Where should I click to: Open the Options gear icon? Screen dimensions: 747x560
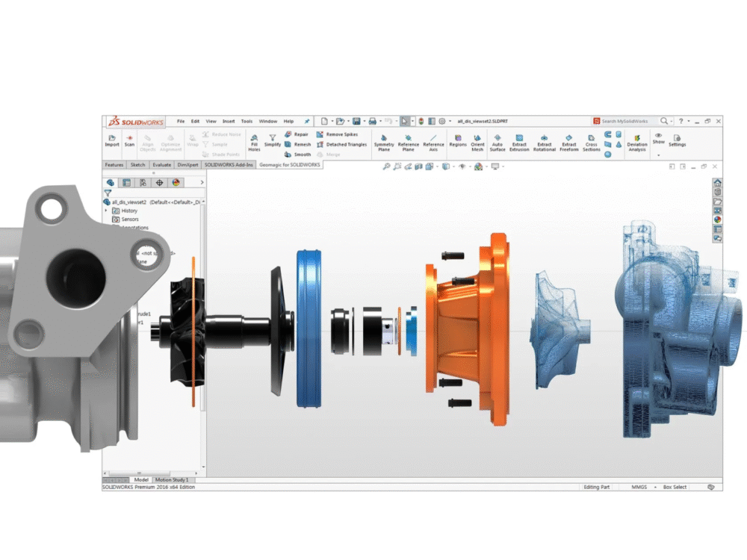442,122
